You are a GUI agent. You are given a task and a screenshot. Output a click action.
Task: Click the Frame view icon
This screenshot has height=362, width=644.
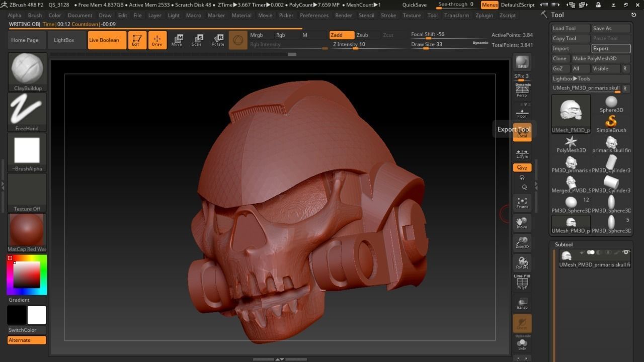522,203
